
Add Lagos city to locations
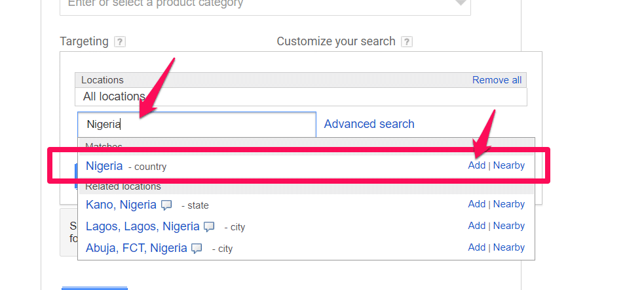coord(477,226)
